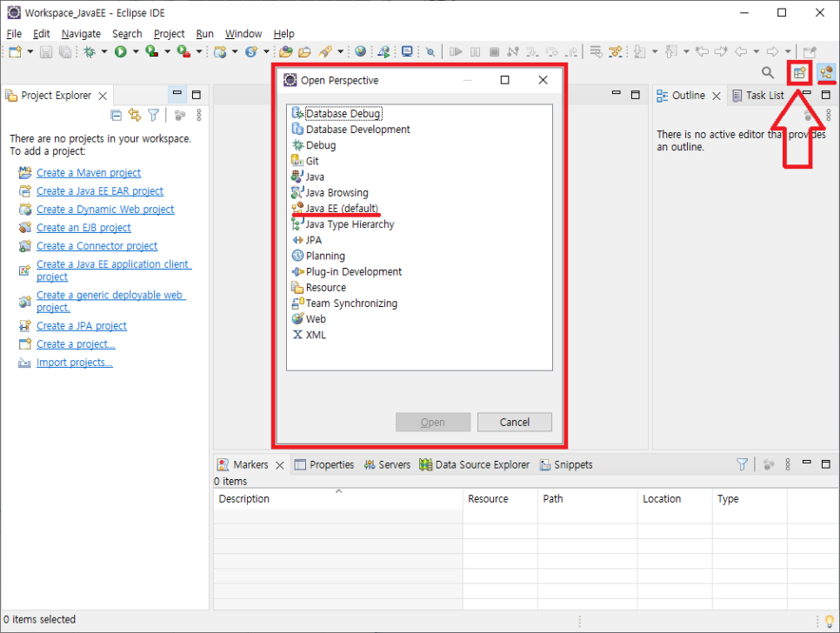
Task: Open the Debug dropdown arrow
Action: point(104,52)
